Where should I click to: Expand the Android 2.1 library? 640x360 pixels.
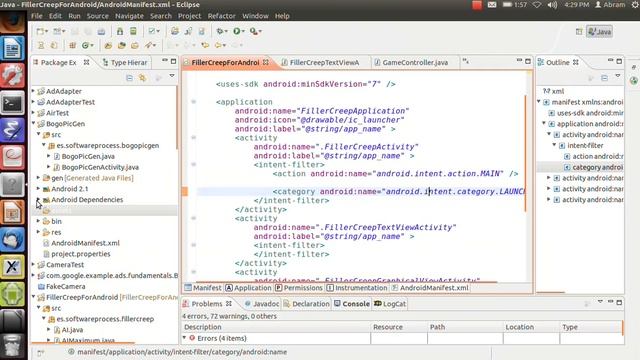pyautogui.click(x=38, y=189)
